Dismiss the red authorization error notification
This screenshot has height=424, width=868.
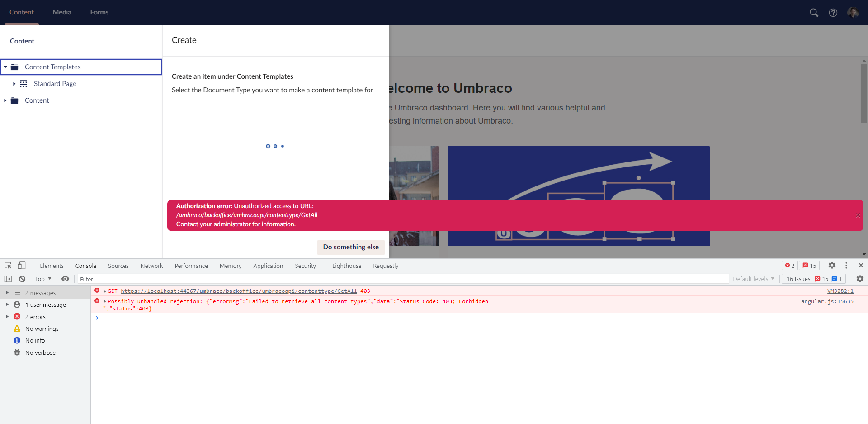click(x=858, y=215)
